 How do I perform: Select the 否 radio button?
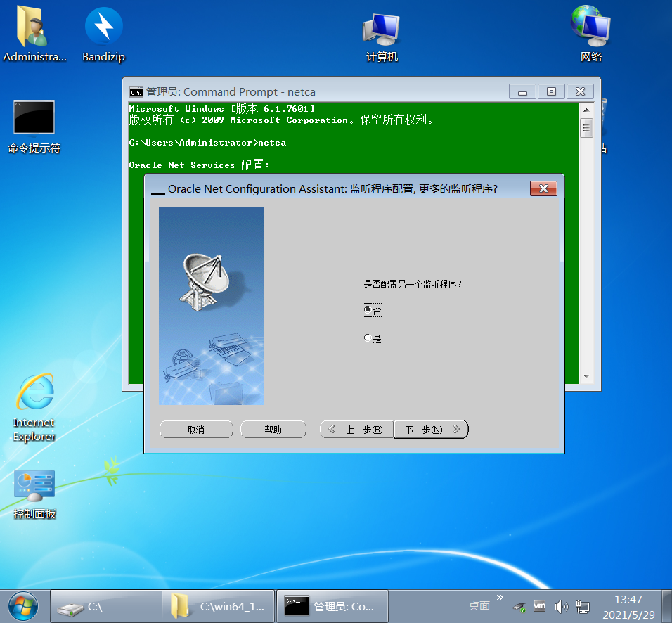pos(368,309)
